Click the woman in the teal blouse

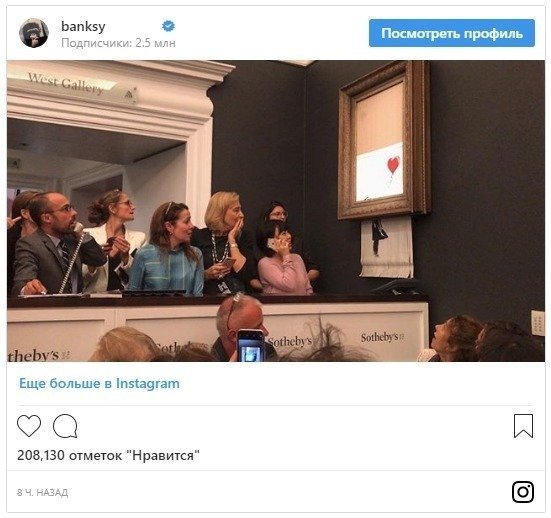pos(166,250)
